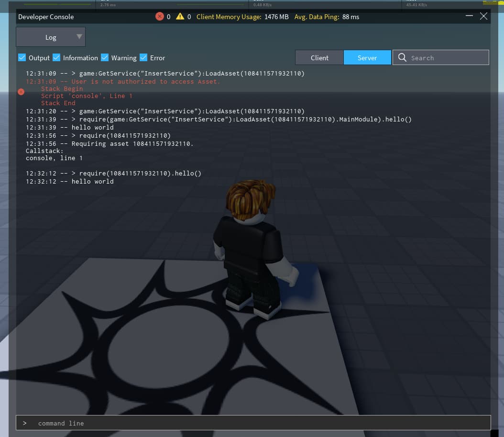This screenshot has width=504, height=437.
Task: Click the 'Avg. Data Ping' label
Action: click(x=317, y=17)
